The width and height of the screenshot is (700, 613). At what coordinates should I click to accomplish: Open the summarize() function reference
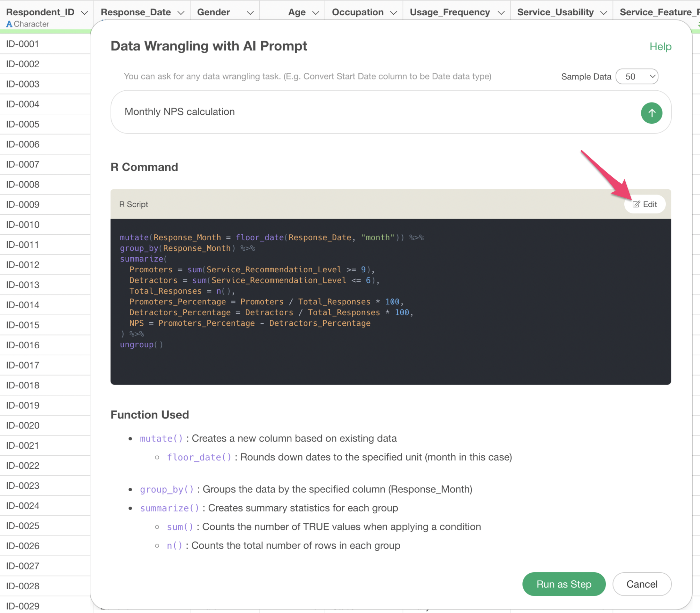(x=169, y=508)
